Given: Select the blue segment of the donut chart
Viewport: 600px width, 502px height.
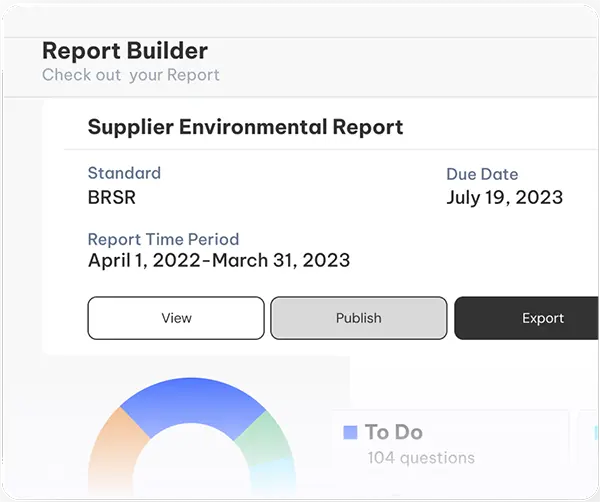Looking at the screenshot, I should click(x=192, y=401).
